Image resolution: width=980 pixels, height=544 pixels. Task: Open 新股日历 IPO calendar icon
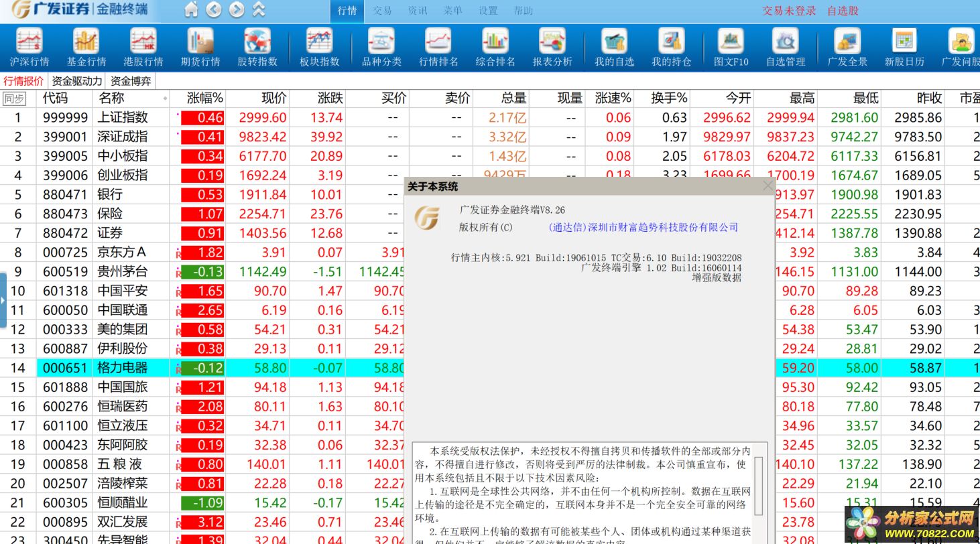pyautogui.click(x=904, y=48)
